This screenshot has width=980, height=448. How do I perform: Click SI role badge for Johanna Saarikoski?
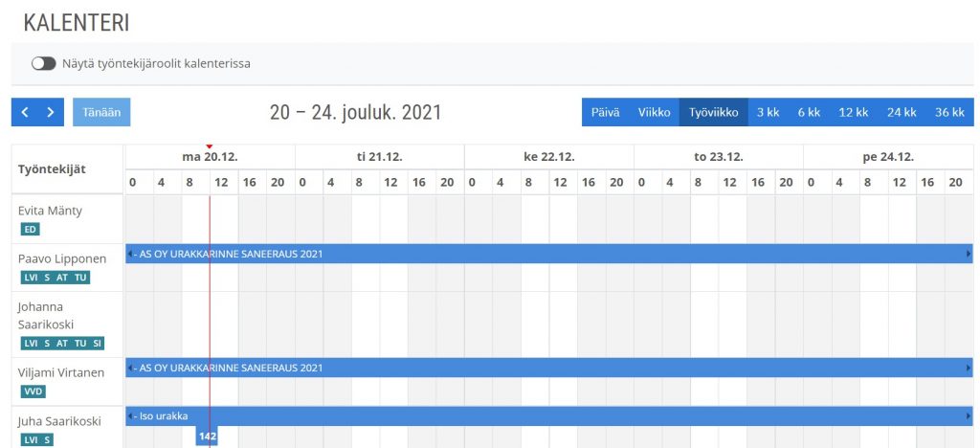(x=97, y=343)
